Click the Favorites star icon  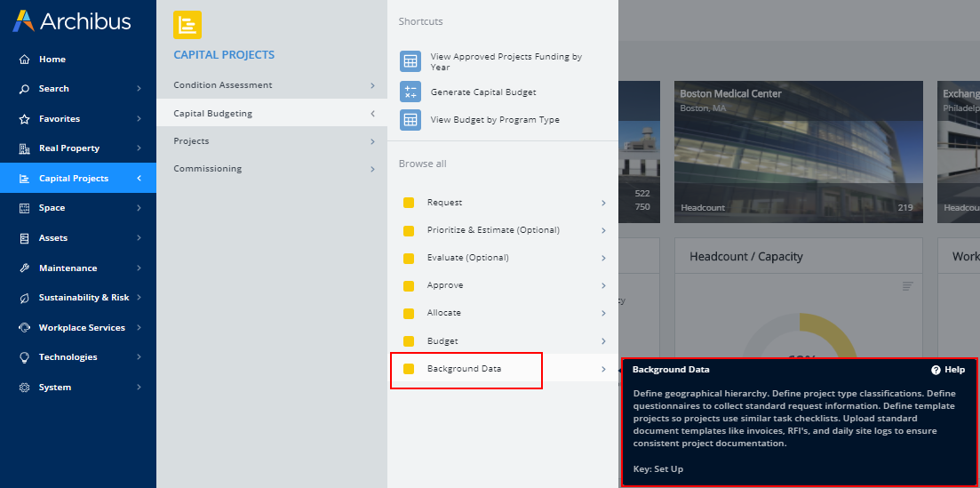24,119
